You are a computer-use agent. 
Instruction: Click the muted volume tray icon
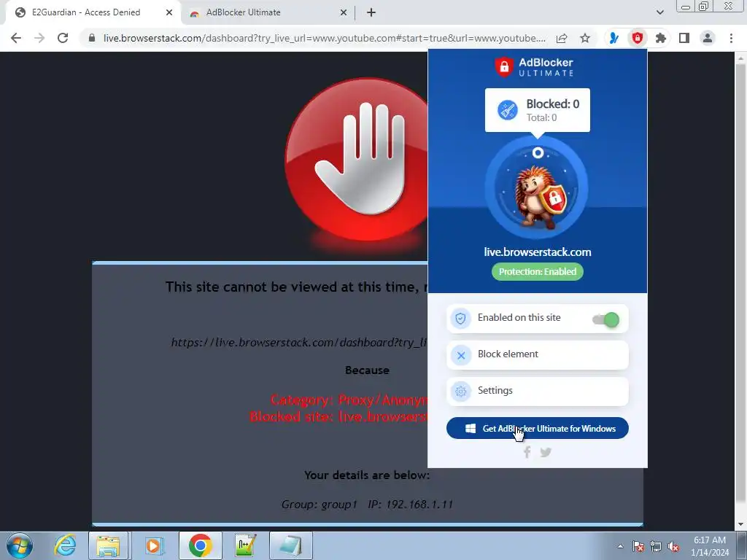coord(673,547)
